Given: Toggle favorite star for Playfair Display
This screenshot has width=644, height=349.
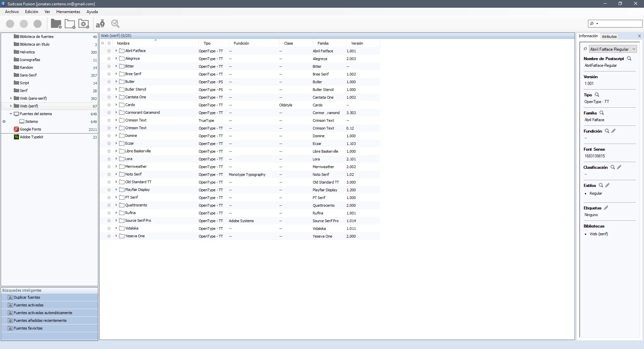Looking at the screenshot, I should click(109, 190).
